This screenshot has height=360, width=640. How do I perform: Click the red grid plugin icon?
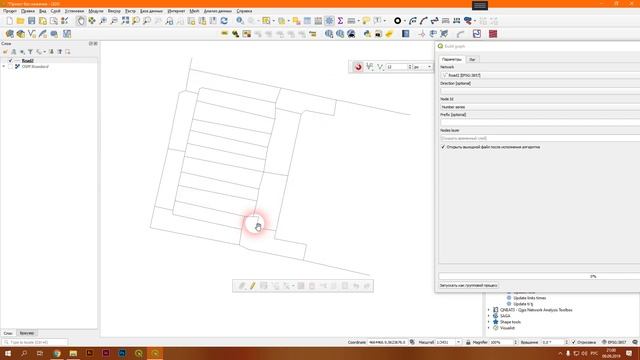(493, 34)
